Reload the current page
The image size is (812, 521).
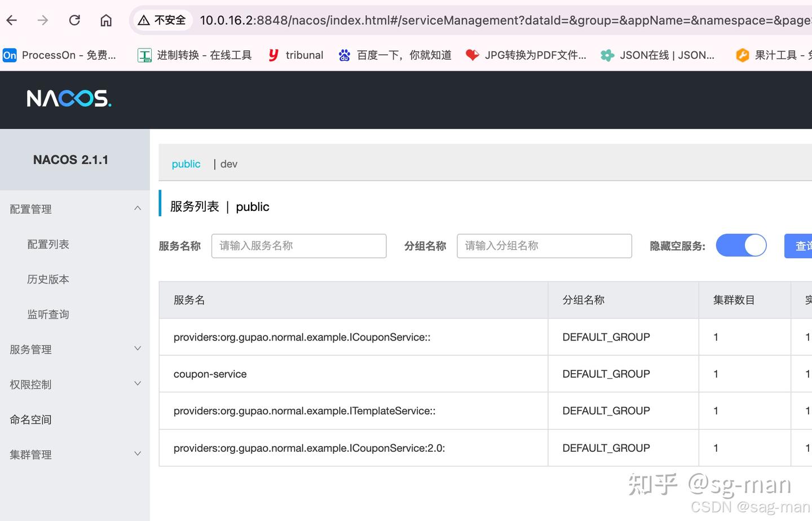coord(74,20)
